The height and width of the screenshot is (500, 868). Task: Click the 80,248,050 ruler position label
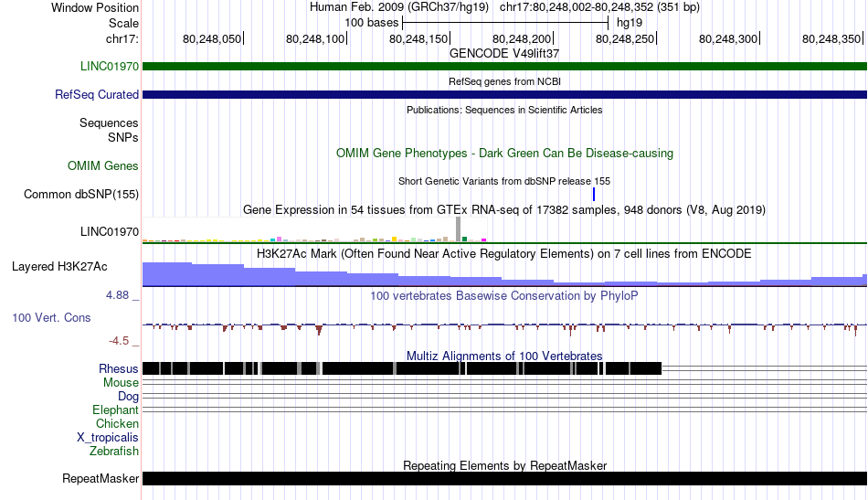point(213,39)
